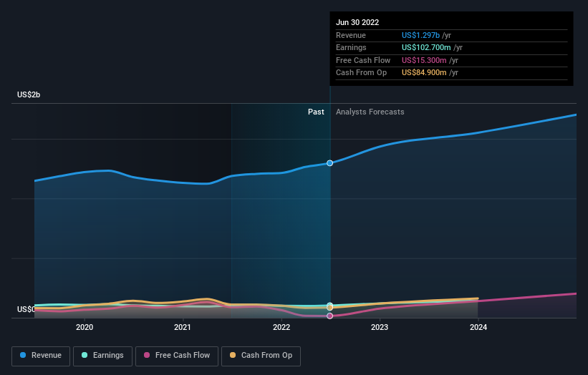This screenshot has height=375, width=588.
Task: Toggle the Cash From Op legend button
Action: coord(261,356)
